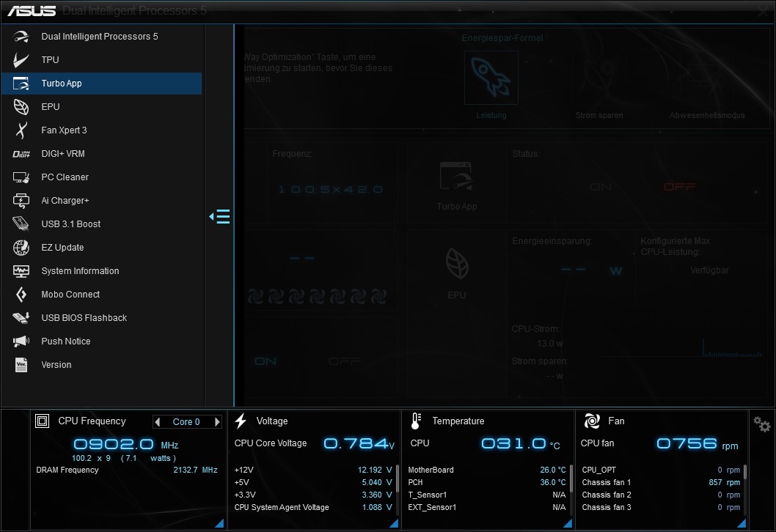This screenshot has width=776, height=532.
Task: Switch Turbo App Status to OFF
Action: [679, 187]
